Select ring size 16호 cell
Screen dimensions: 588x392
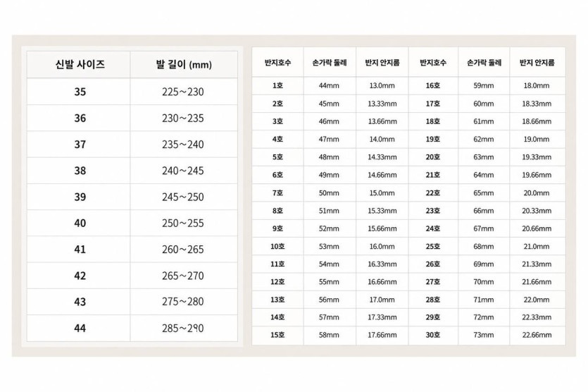tap(433, 85)
